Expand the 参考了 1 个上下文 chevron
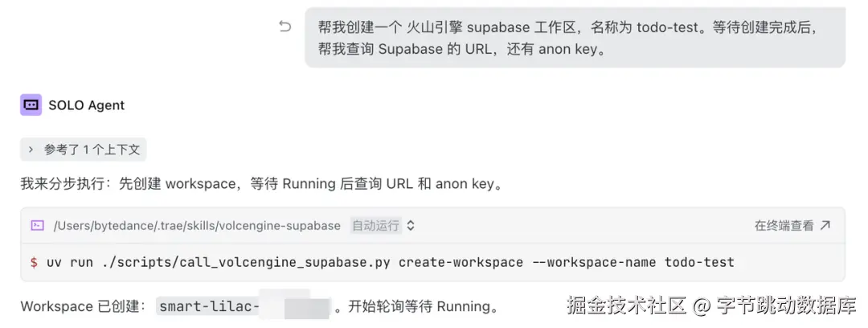 pyautogui.click(x=31, y=150)
